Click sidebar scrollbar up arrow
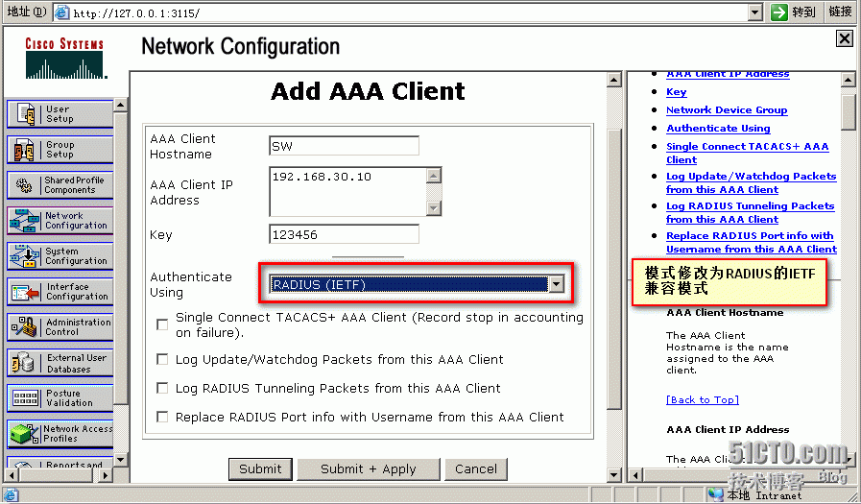 (x=121, y=105)
